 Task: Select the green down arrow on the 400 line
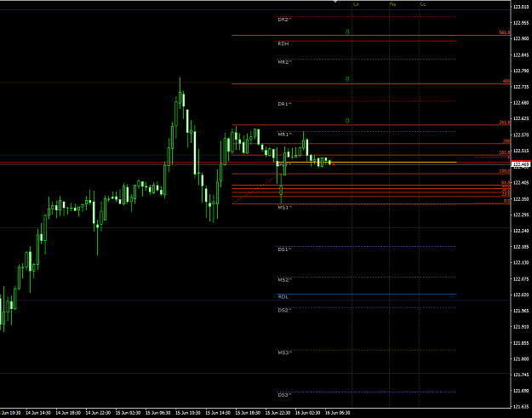pos(347,79)
